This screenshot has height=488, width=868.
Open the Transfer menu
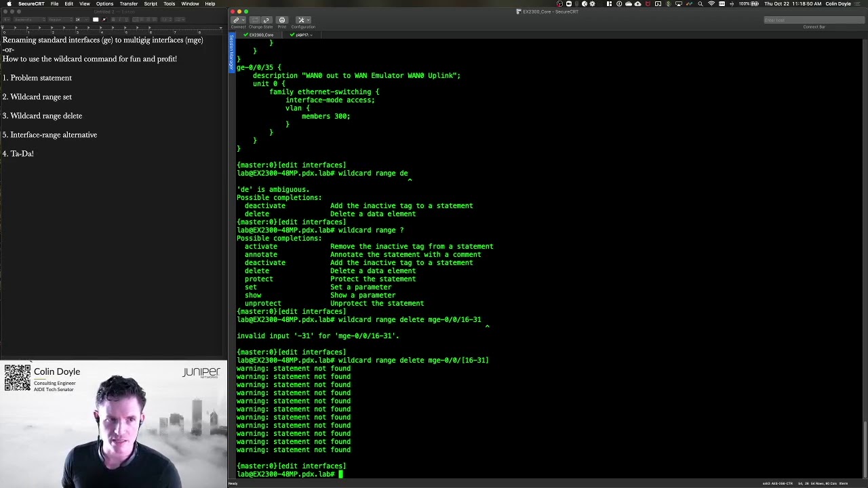point(128,4)
